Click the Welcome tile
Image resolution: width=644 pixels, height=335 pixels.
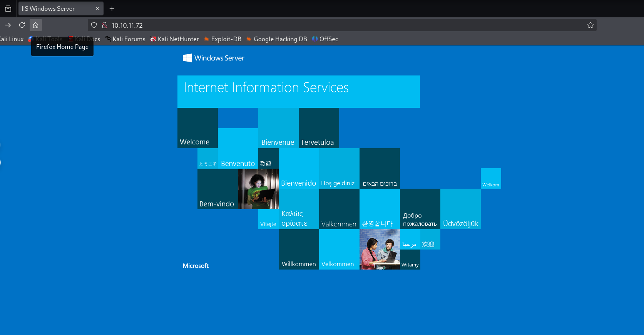(197, 128)
